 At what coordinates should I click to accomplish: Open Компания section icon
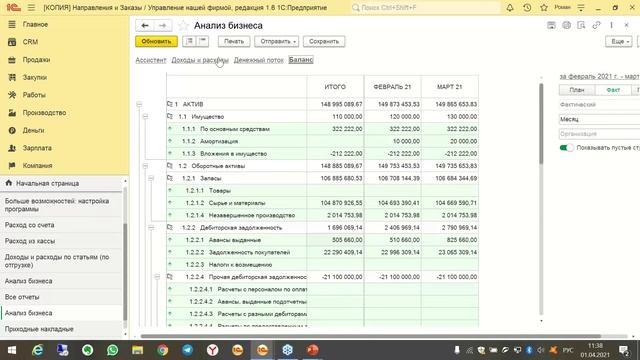(x=12, y=165)
